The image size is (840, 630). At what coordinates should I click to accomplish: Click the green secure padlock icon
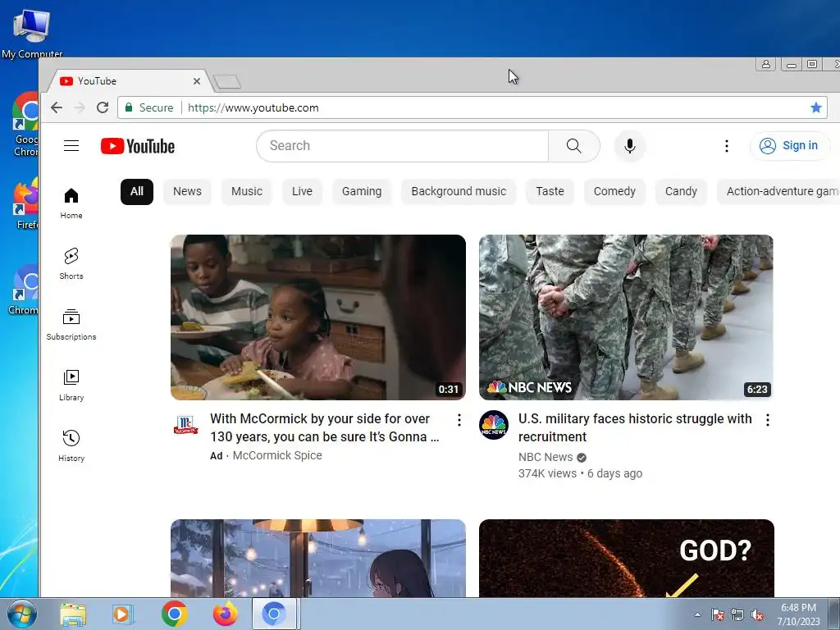click(129, 107)
